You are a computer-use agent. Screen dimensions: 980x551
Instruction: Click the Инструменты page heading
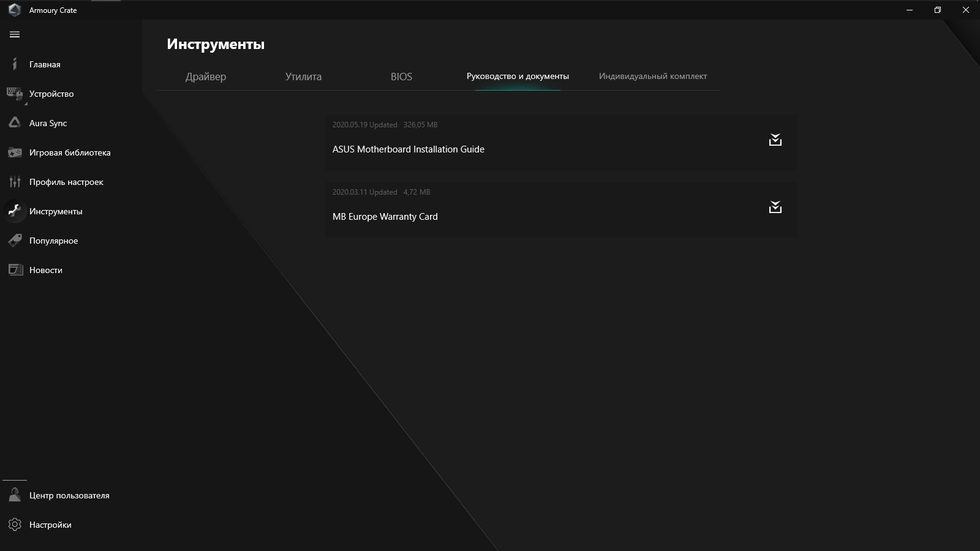click(x=216, y=44)
